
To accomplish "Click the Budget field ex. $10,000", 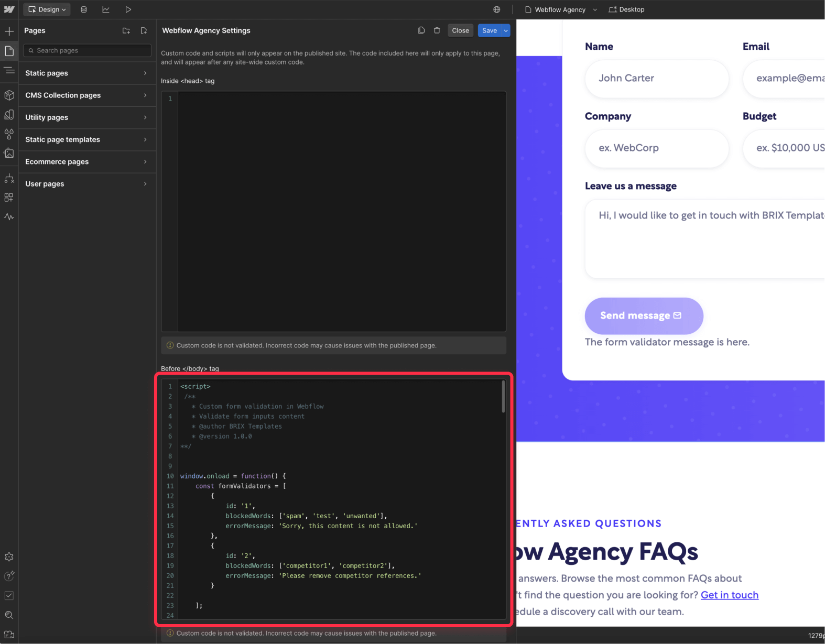I will 784,148.
